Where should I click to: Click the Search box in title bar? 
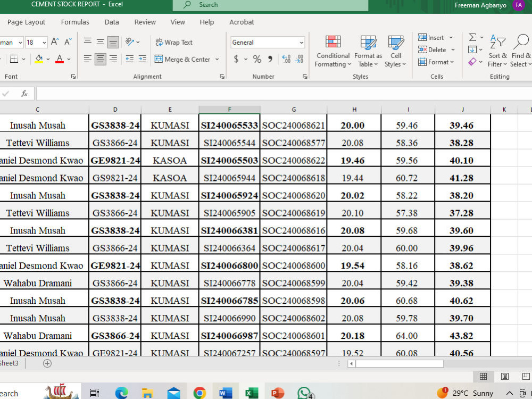[270, 5]
